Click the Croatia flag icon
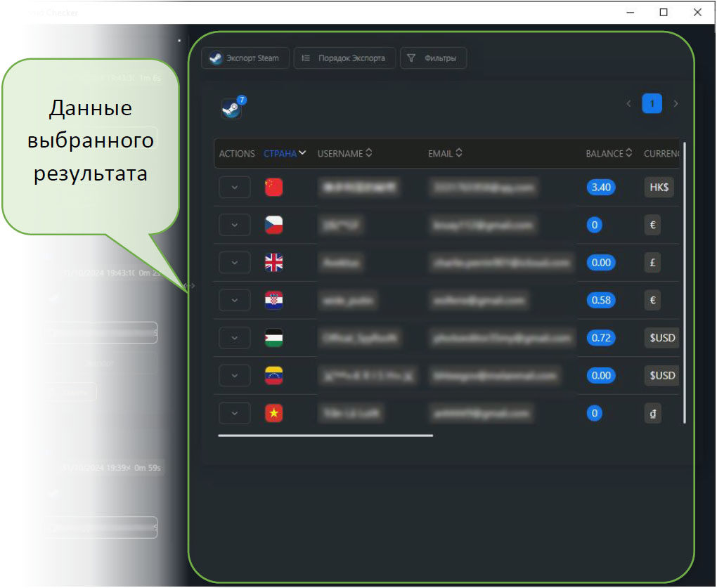This screenshot has height=588, width=717. [x=273, y=301]
